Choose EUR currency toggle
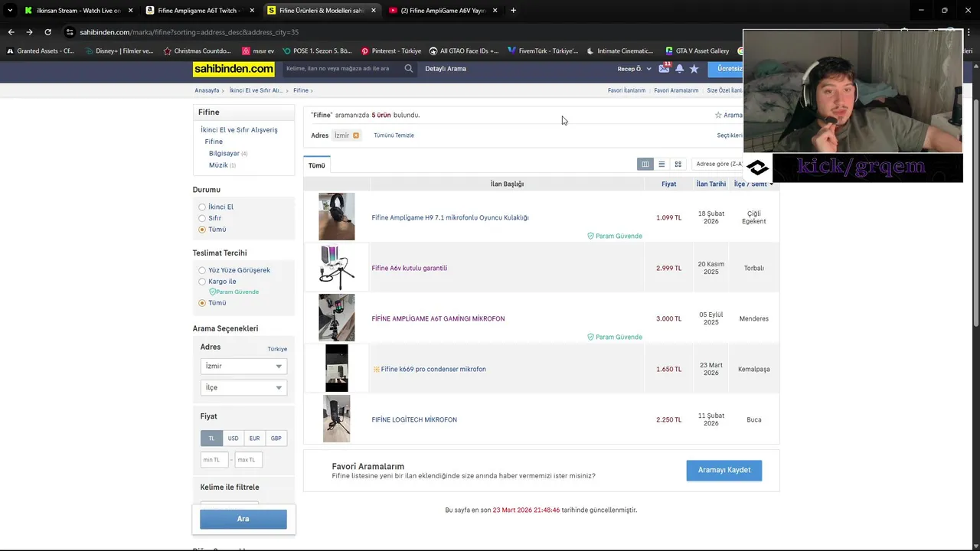Screen dimensions: 980x551 pos(254,439)
